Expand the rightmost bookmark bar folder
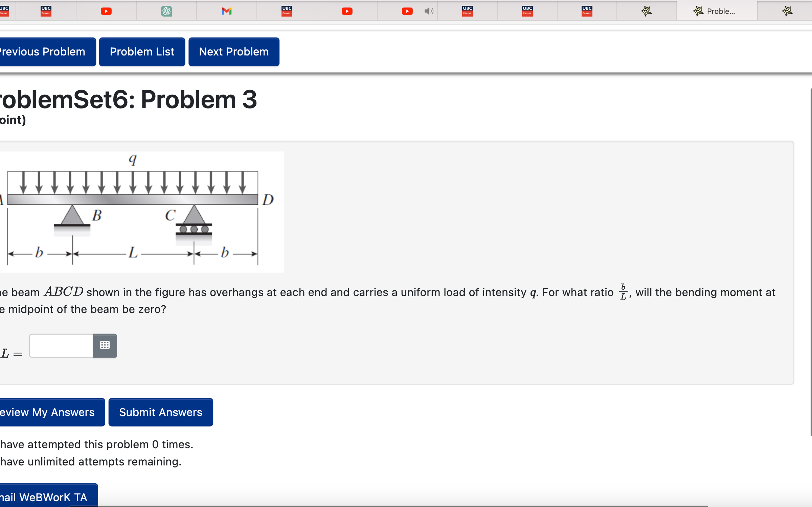 pos(788,11)
